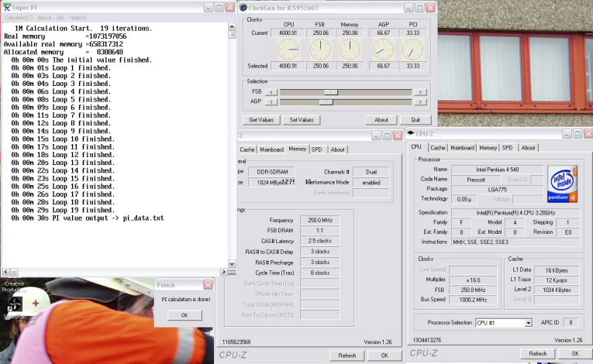
Task: Click the Level 2 cache 1024 KBytes field
Action: [557, 290]
